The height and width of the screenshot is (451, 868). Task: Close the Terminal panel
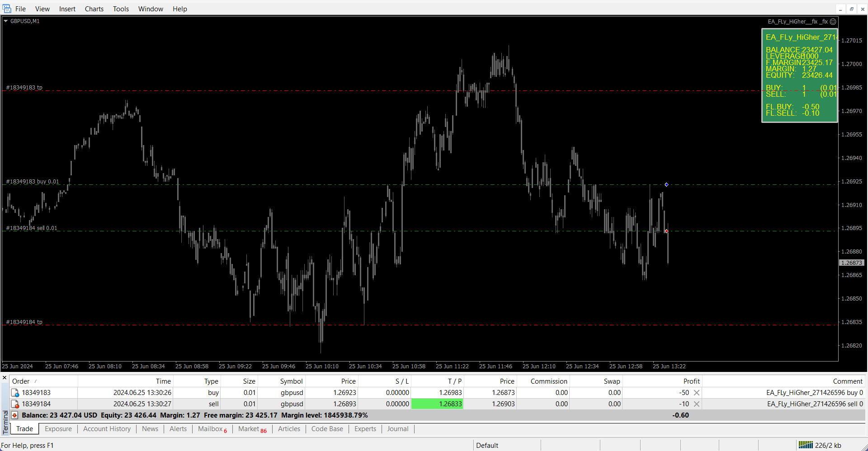(x=5, y=378)
